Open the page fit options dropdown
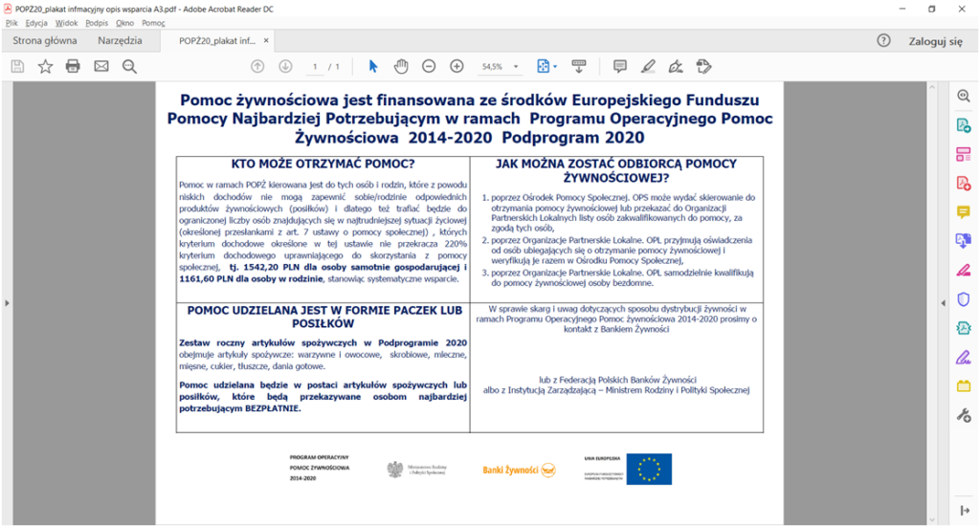 (546, 66)
